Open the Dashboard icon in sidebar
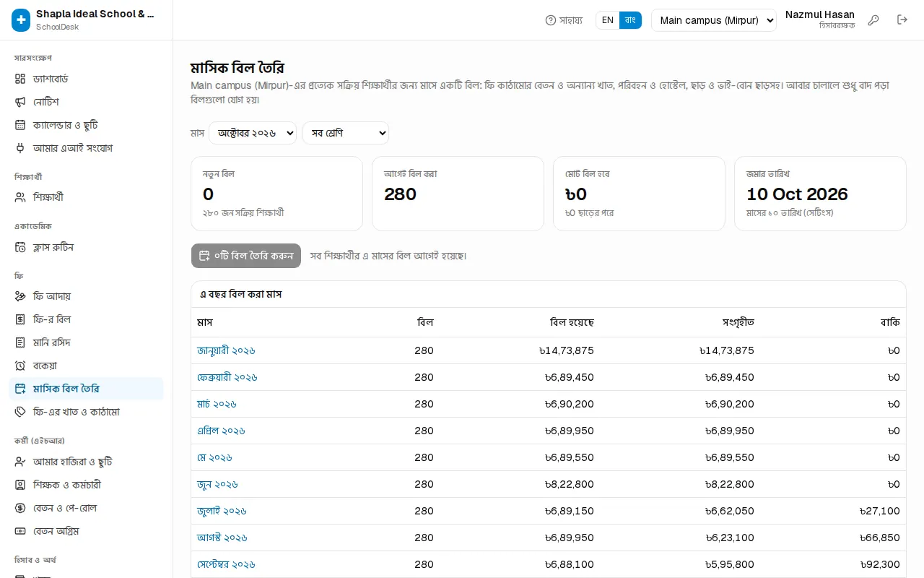Image resolution: width=924 pixels, height=578 pixels. pos(20,79)
